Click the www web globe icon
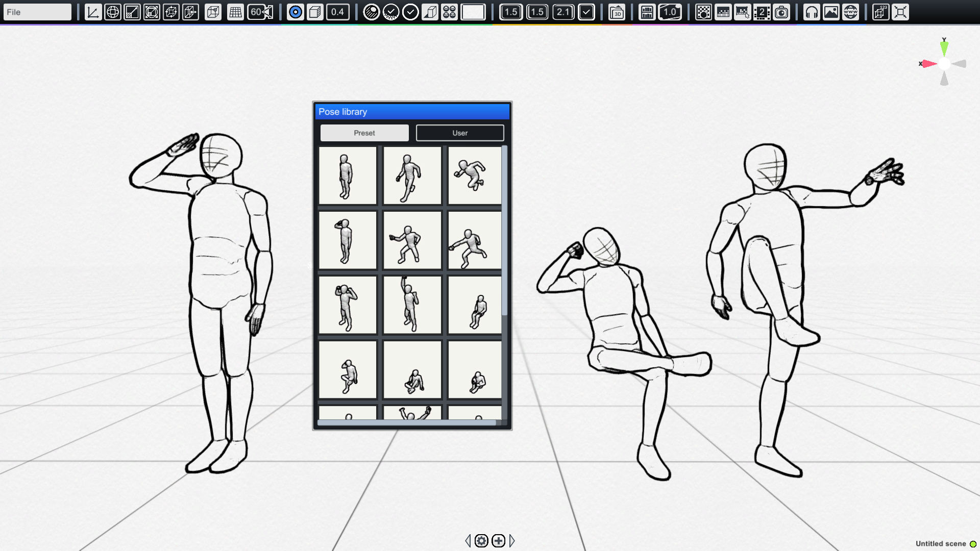 tap(850, 12)
